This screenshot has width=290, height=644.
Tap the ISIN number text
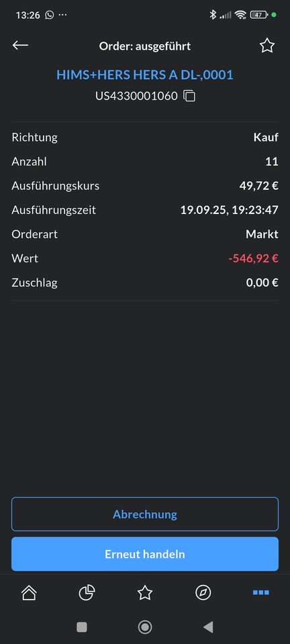tap(136, 96)
